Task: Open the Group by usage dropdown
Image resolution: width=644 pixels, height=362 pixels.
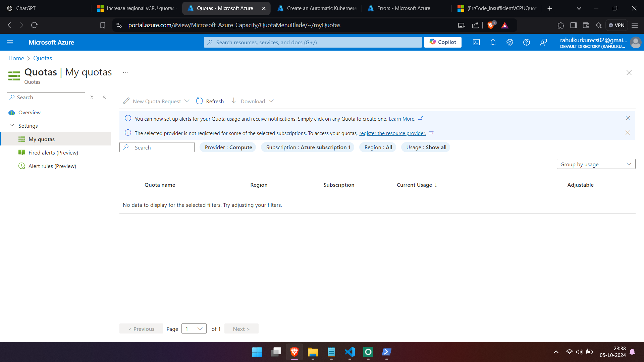Action: pos(596,164)
